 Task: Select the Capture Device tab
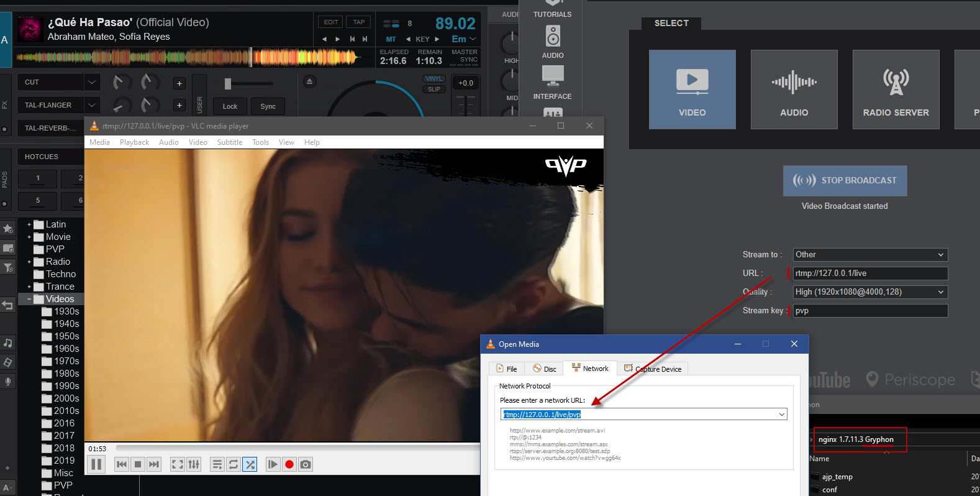click(x=653, y=369)
